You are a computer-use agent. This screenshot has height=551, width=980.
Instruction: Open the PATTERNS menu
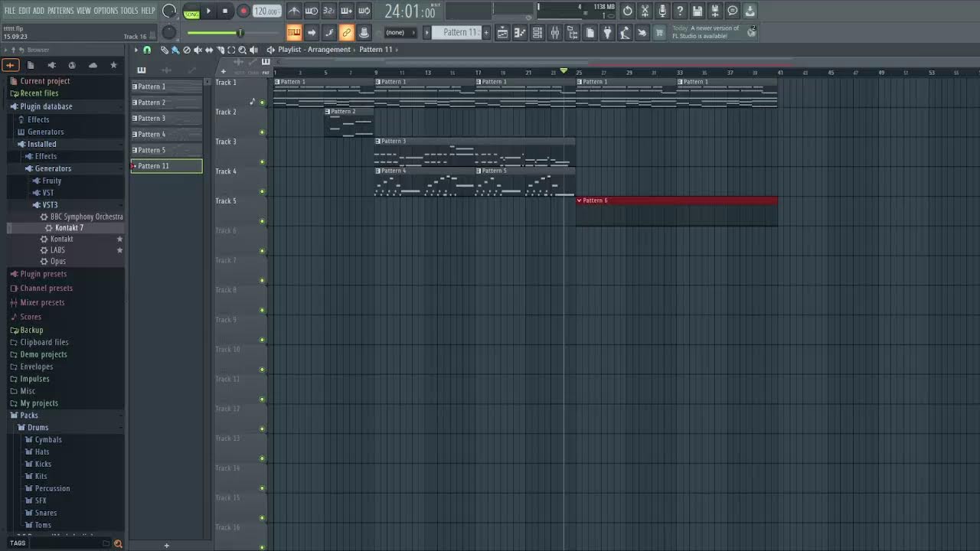pyautogui.click(x=60, y=11)
